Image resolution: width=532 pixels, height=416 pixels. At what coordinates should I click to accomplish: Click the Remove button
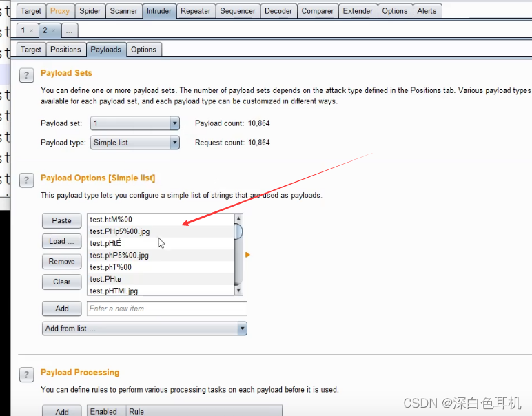coord(62,262)
